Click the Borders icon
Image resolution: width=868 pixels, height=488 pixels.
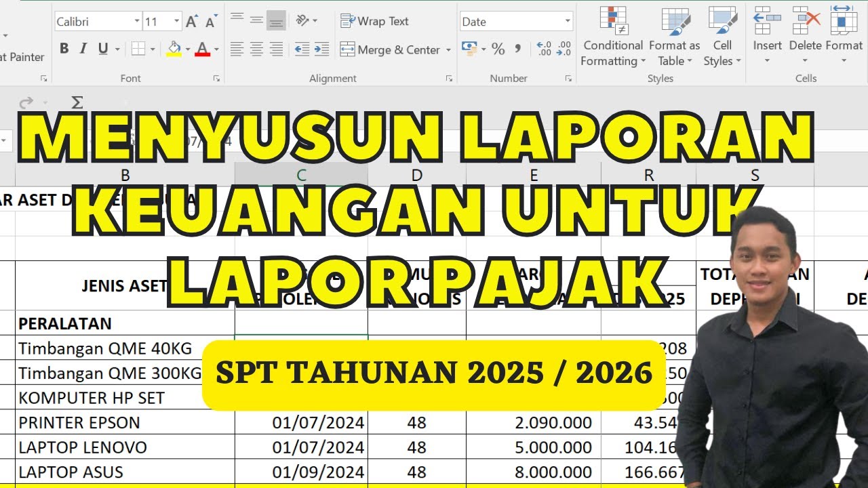[x=138, y=49]
